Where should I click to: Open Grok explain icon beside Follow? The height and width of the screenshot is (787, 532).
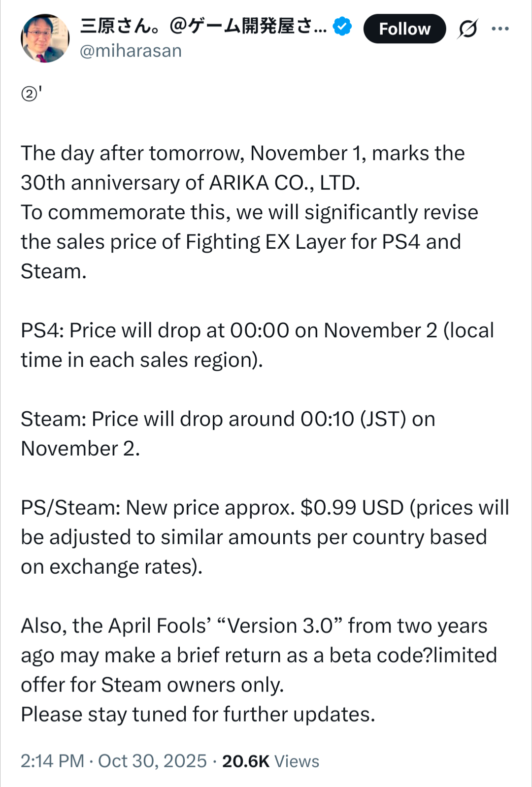pos(467,29)
